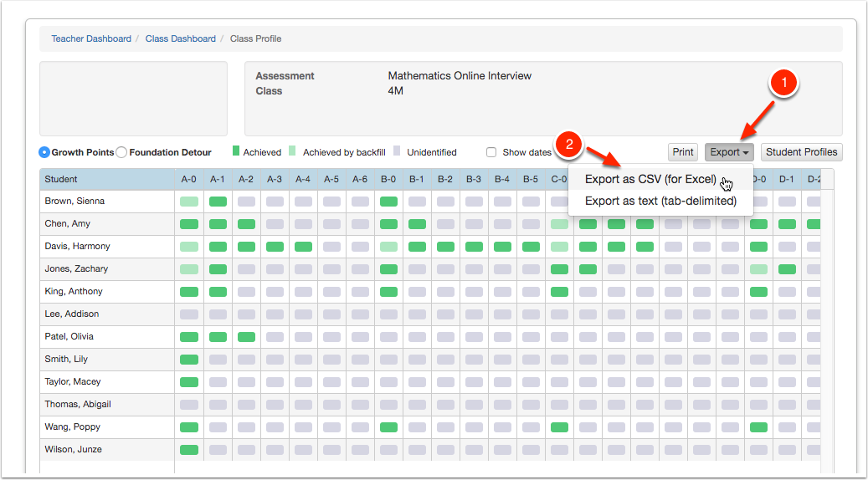The height and width of the screenshot is (480, 868).
Task: Click Chen, Amy's D-1 achieved marker
Action: tap(787, 224)
